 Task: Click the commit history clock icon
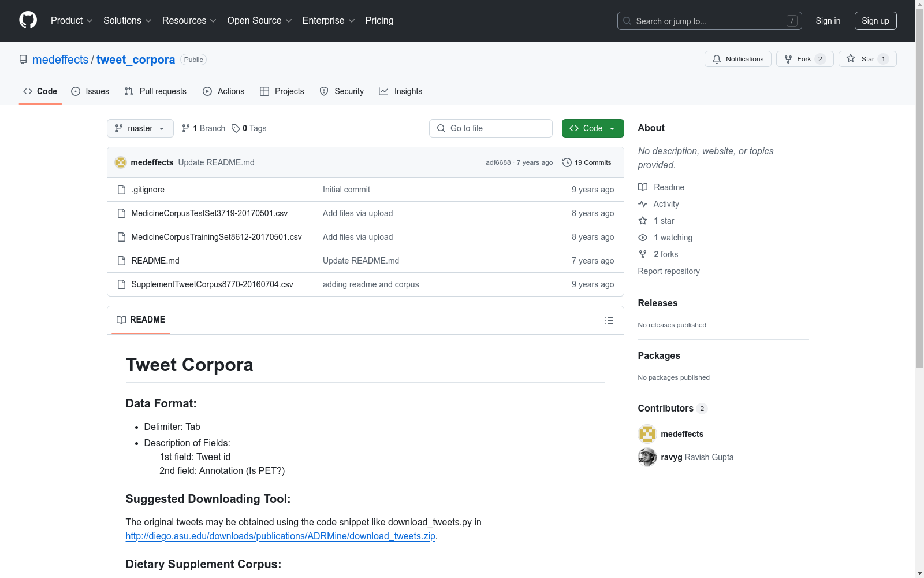(x=567, y=162)
